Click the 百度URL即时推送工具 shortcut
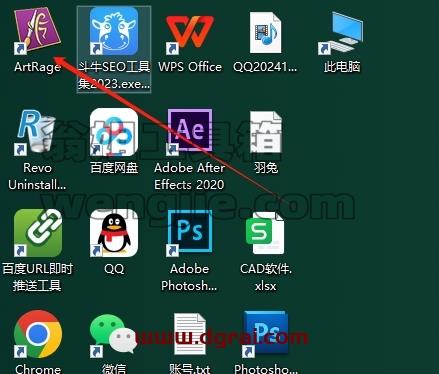This screenshot has height=374, width=439. (38, 233)
